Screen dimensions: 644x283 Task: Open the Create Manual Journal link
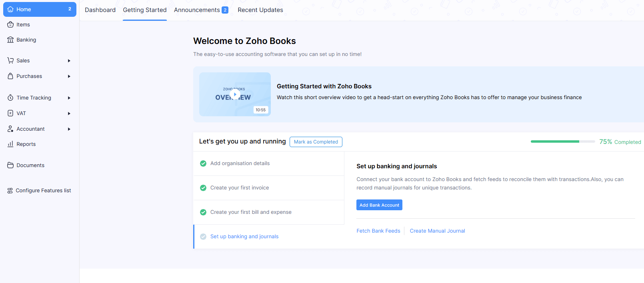coord(437,231)
